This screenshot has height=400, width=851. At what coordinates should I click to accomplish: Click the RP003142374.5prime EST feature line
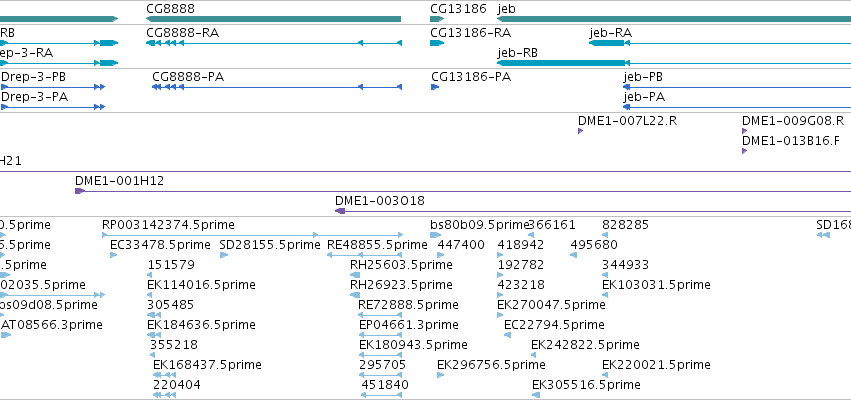[x=210, y=235]
